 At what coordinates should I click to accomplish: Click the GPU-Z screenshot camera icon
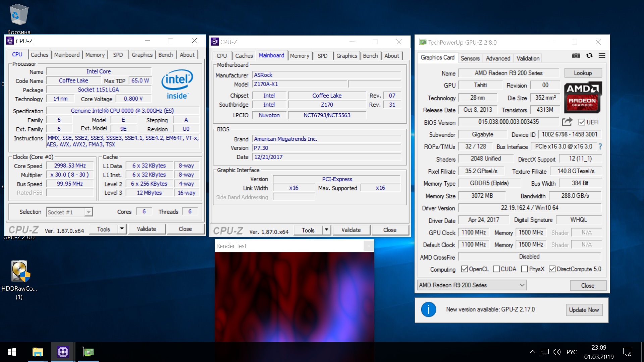click(x=576, y=56)
